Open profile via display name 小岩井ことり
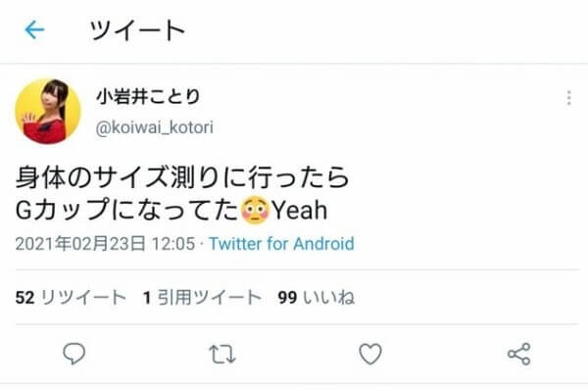The width and height of the screenshot is (588, 391). click(149, 97)
